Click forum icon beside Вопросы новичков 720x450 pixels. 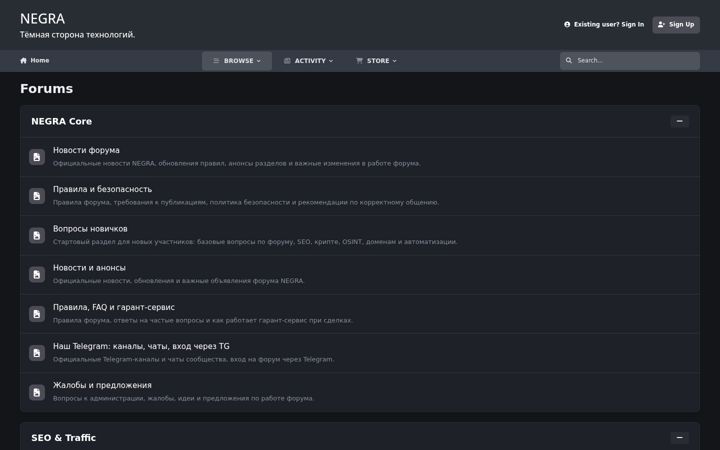(x=37, y=236)
